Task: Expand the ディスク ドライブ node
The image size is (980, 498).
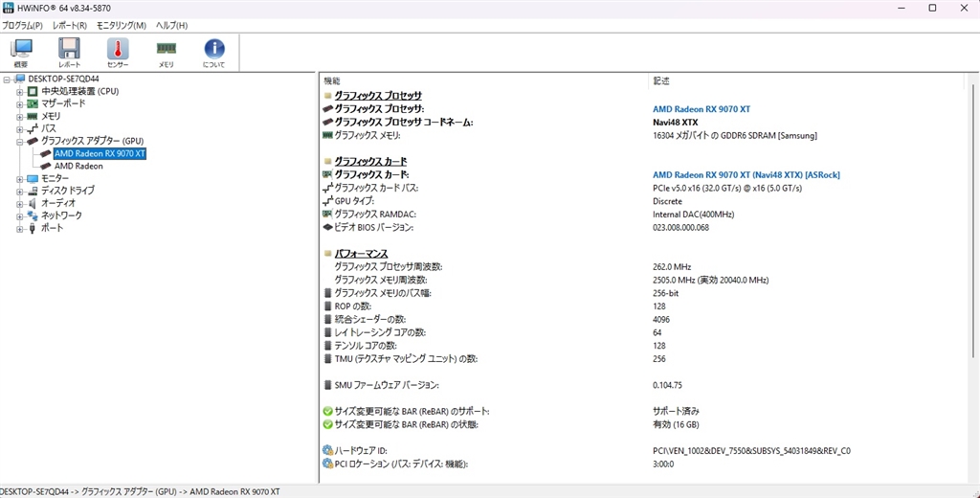Action: [x=19, y=191]
